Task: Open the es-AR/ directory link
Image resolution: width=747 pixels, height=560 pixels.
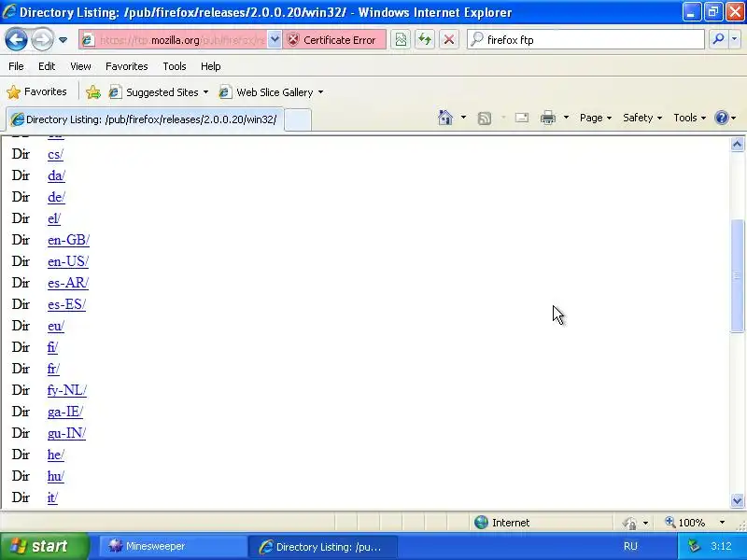Action: [68, 283]
